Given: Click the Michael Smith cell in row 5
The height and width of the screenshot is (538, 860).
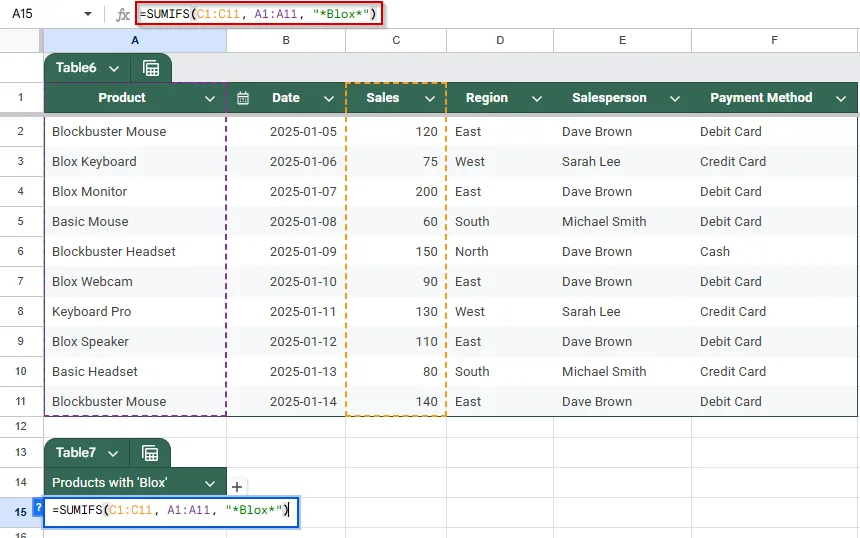Looking at the screenshot, I should [623, 222].
